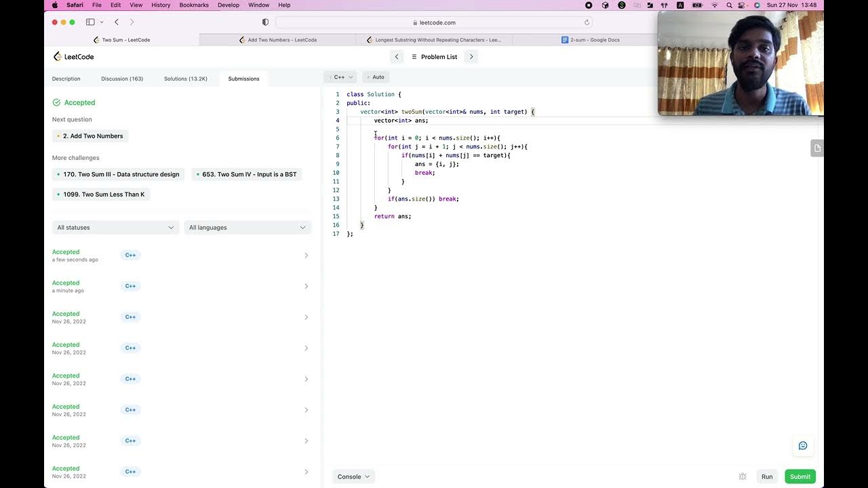This screenshot has width=868, height=488.
Task: Open the File menu
Action: coord(97,5)
